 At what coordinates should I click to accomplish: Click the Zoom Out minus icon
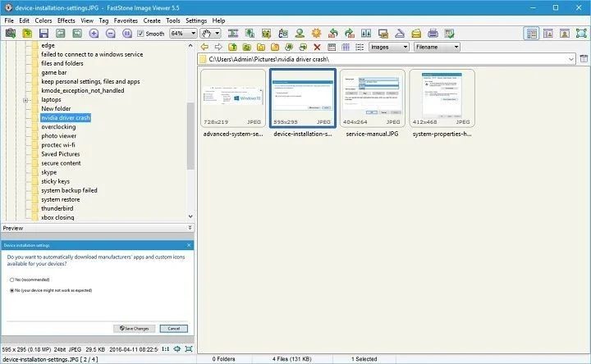[x=111, y=34]
